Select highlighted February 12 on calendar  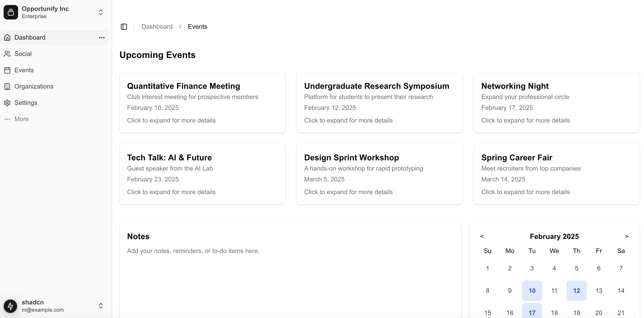click(x=576, y=290)
